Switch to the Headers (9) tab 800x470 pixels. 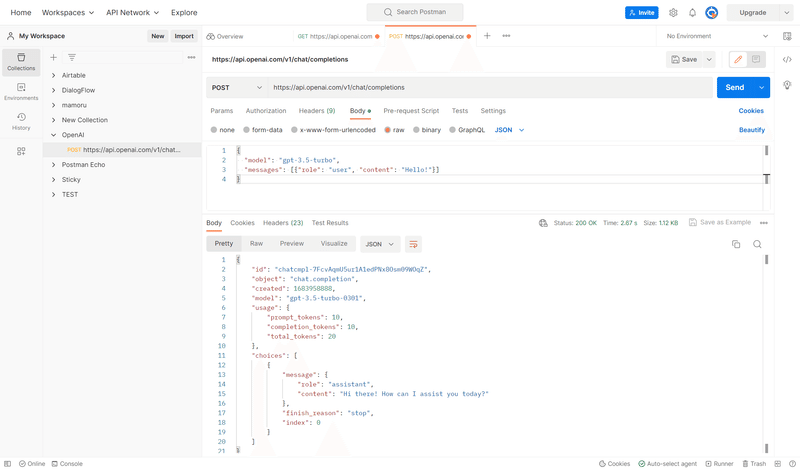pyautogui.click(x=317, y=111)
